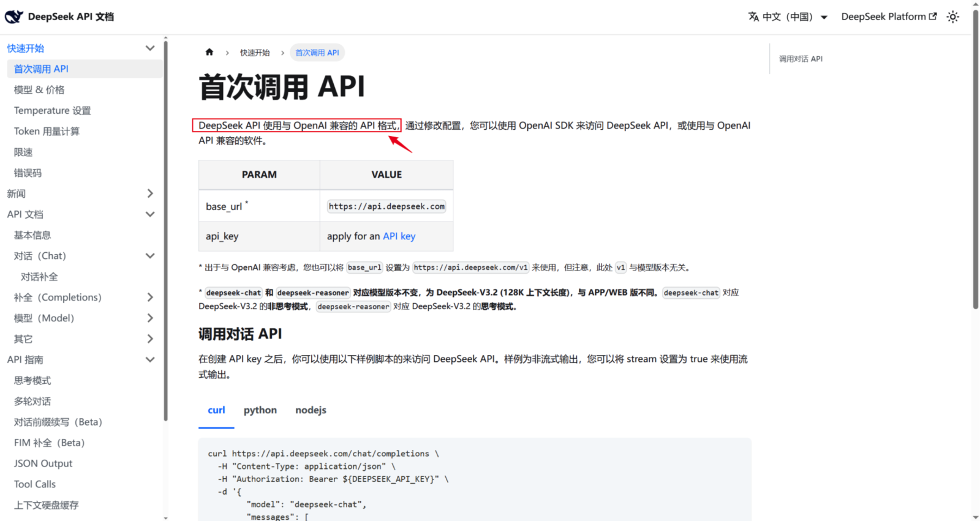The height and width of the screenshot is (521, 980).
Task: Collapse the 对话 (Chat) section chevron
Action: (149, 256)
